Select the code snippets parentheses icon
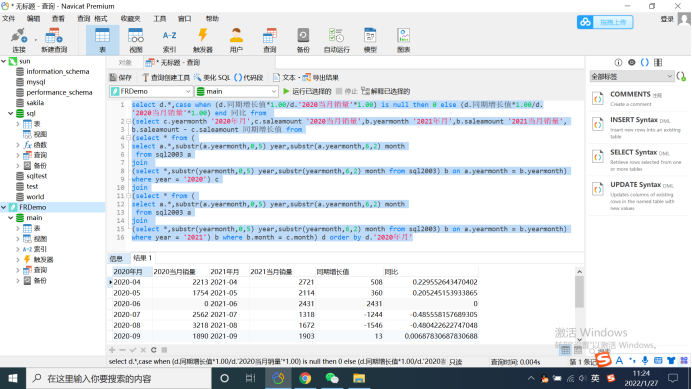Viewport: 692px width, 389px height. (x=645, y=63)
